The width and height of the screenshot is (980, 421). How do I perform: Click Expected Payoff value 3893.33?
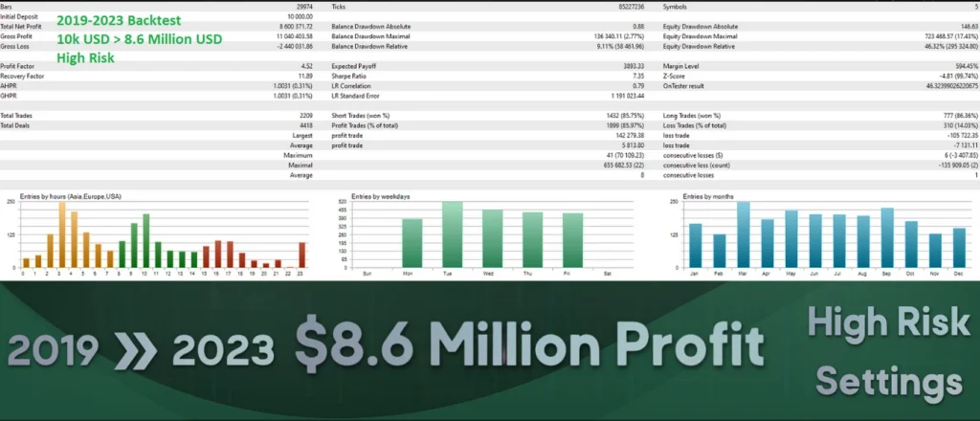coord(634,66)
